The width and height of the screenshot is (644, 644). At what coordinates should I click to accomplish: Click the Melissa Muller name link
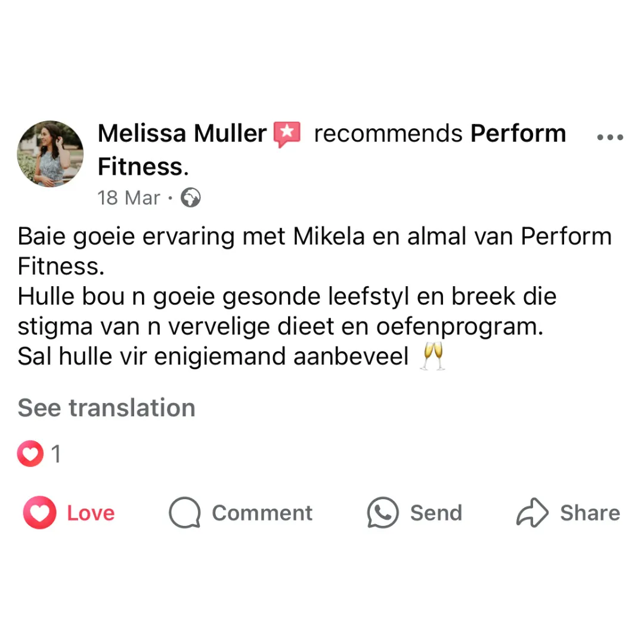pyautogui.click(x=182, y=134)
